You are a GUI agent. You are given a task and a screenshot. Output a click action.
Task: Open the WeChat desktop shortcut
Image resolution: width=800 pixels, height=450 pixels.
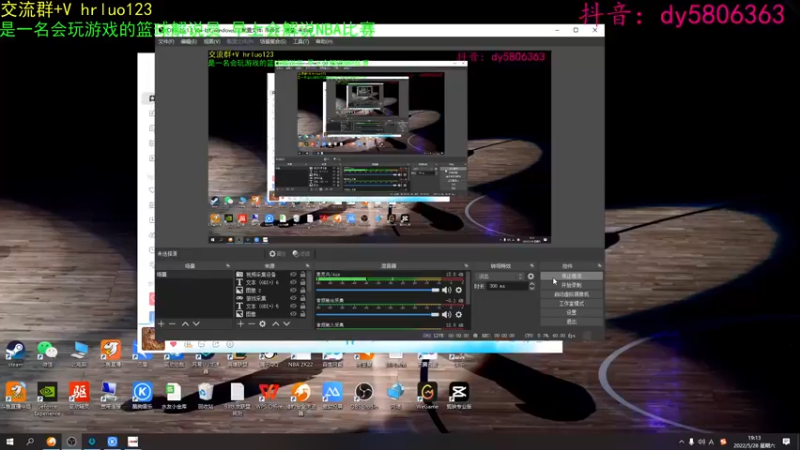click(47, 354)
